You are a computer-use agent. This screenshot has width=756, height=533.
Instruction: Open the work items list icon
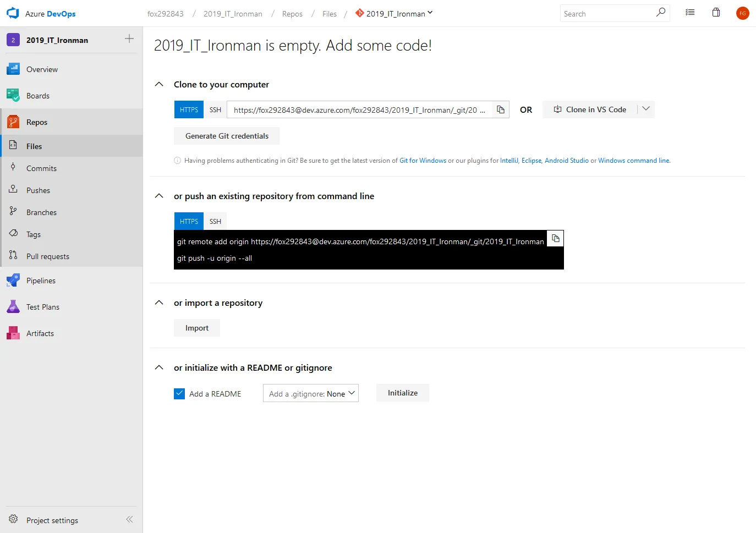pyautogui.click(x=689, y=13)
